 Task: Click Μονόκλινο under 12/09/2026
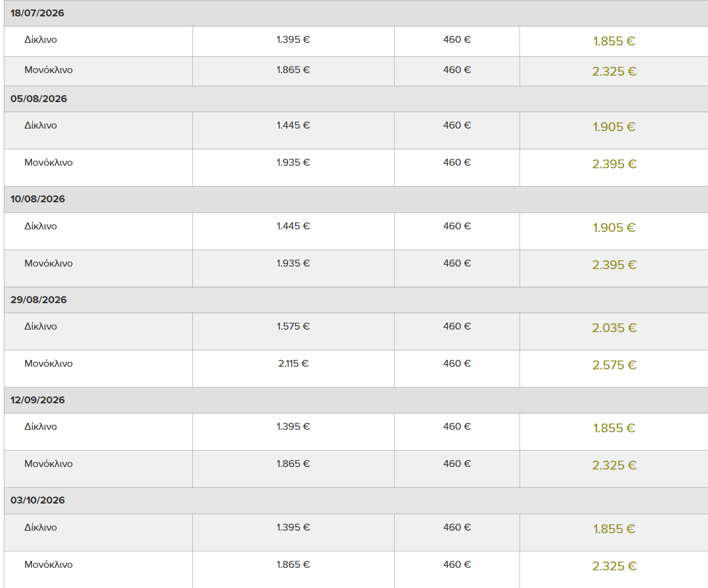click(x=49, y=464)
